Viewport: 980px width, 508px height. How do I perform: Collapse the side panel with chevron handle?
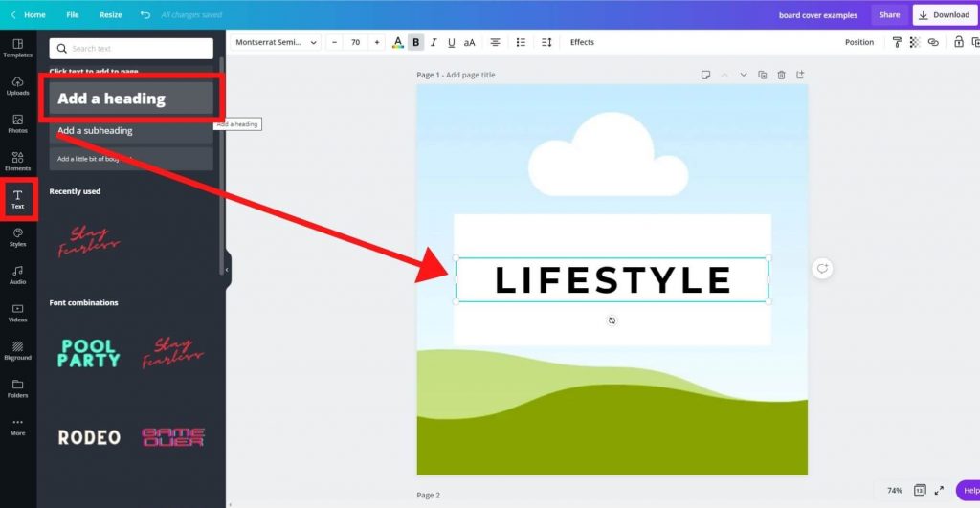tap(228, 269)
